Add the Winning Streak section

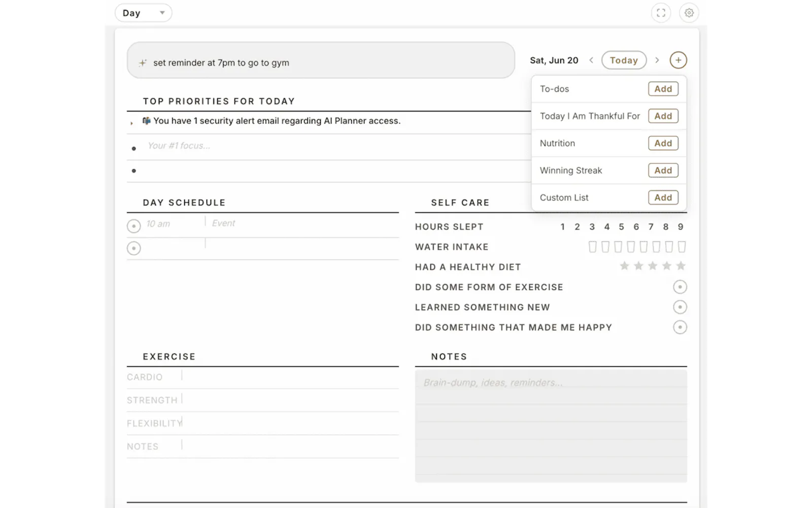click(663, 170)
